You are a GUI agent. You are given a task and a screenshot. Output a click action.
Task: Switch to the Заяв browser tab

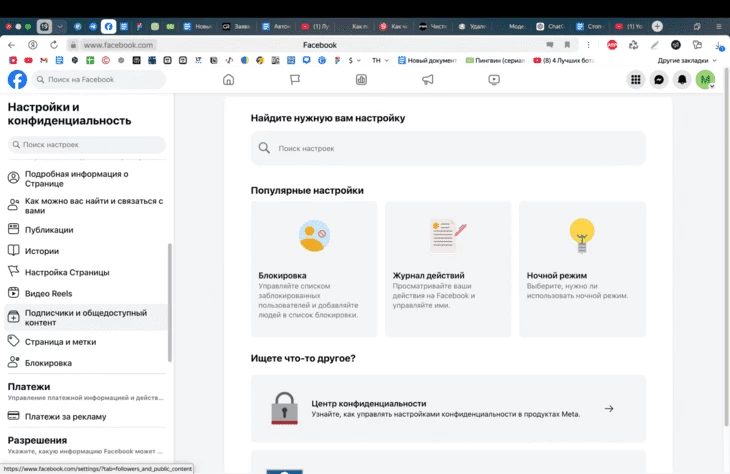point(237,27)
